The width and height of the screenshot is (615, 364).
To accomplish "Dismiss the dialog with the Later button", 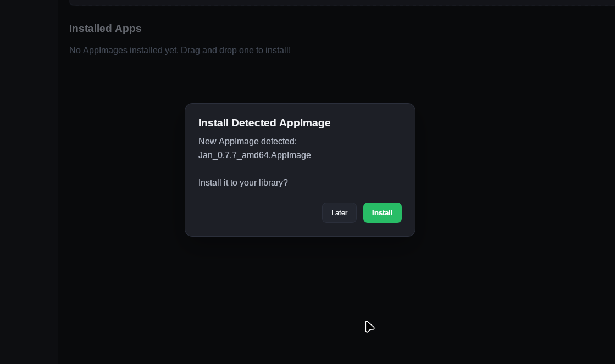I will [x=339, y=213].
